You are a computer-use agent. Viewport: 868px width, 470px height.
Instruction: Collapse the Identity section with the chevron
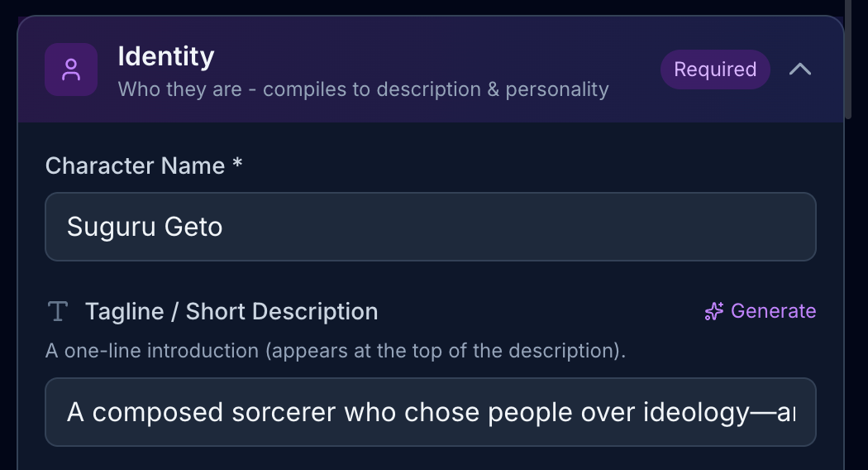pos(799,70)
